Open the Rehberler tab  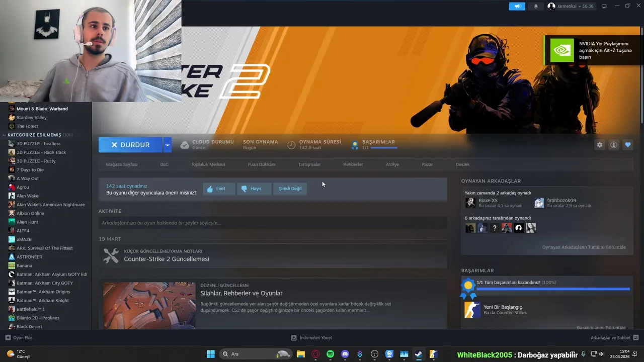[x=353, y=164]
